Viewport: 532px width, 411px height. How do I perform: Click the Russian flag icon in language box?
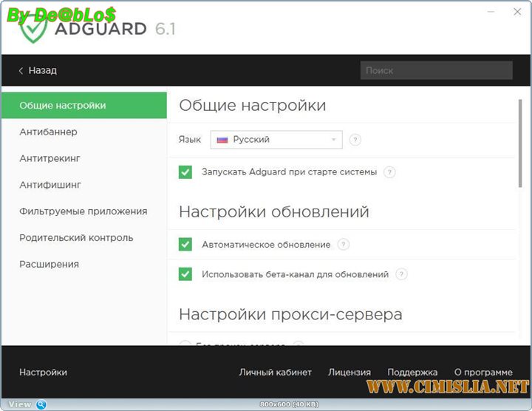(x=222, y=140)
